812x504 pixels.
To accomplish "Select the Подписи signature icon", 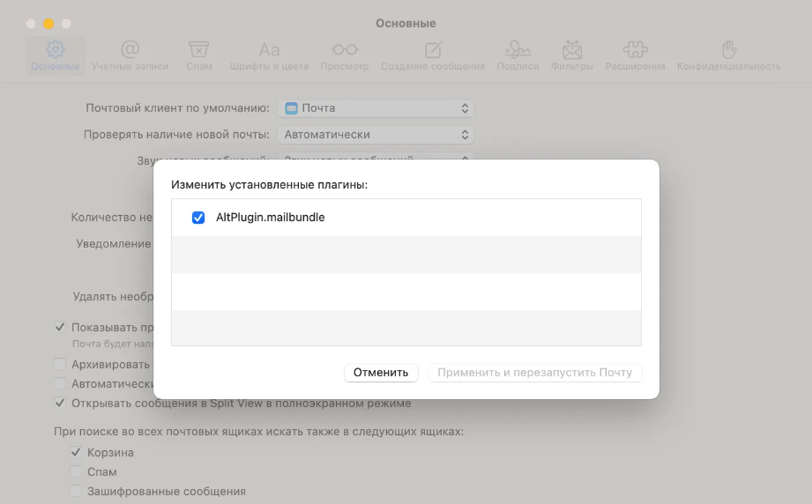I will [518, 49].
